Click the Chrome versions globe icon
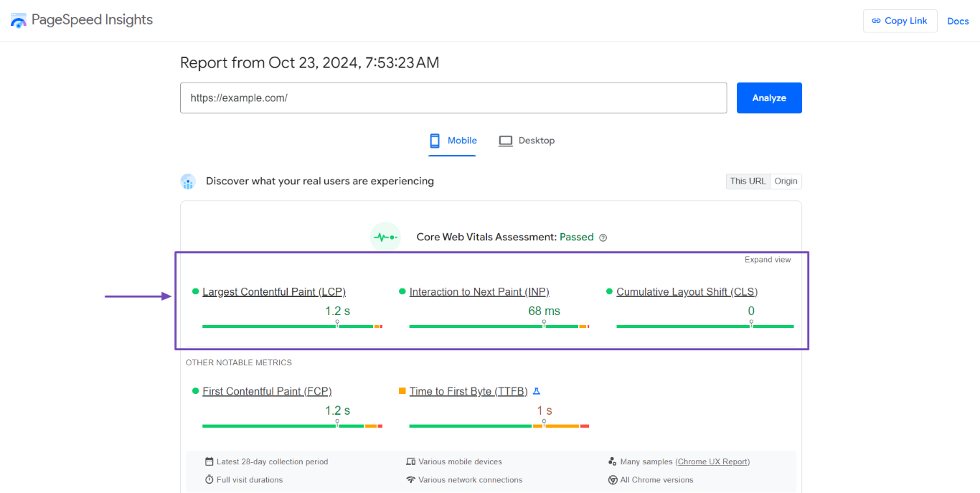 [613, 479]
